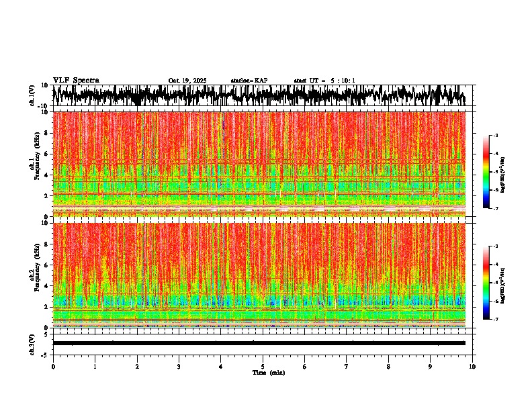The height and width of the screenshot is (411, 532).
Task: Select the "Time (min)" axis label
Action: 269,373
